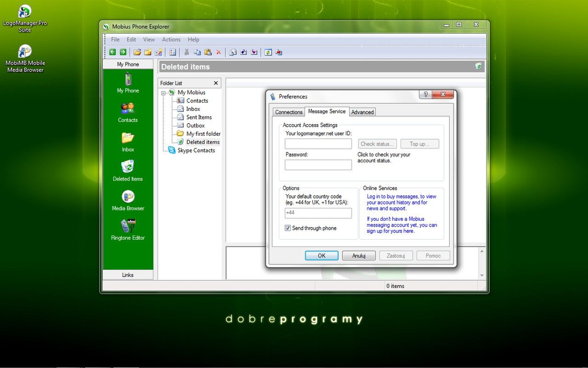Click the default country code field
This screenshot has width=588, height=368.
(318, 213)
